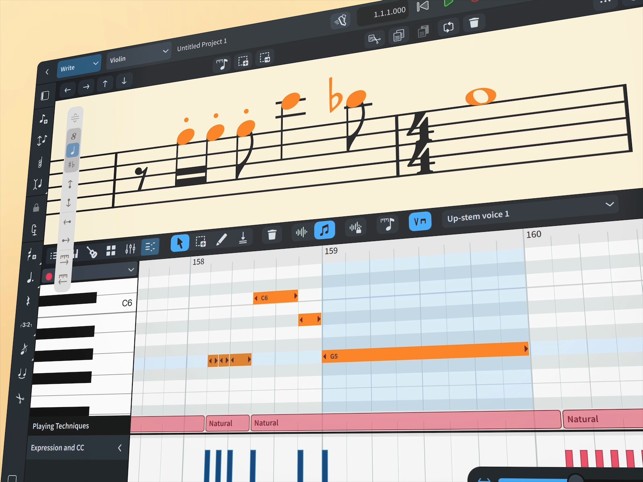The image size is (643, 482).
Task: Expand the Up-stem voice 1 dropdown
Action: (x=608, y=204)
